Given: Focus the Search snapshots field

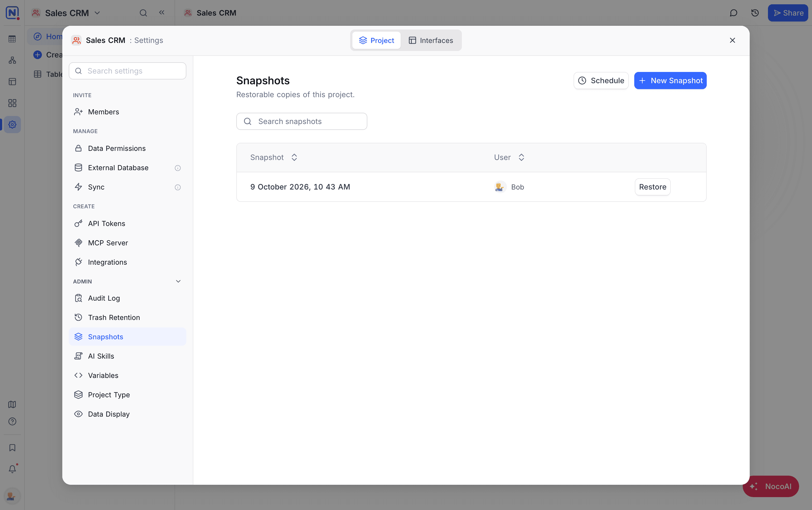Looking at the screenshot, I should coord(302,121).
